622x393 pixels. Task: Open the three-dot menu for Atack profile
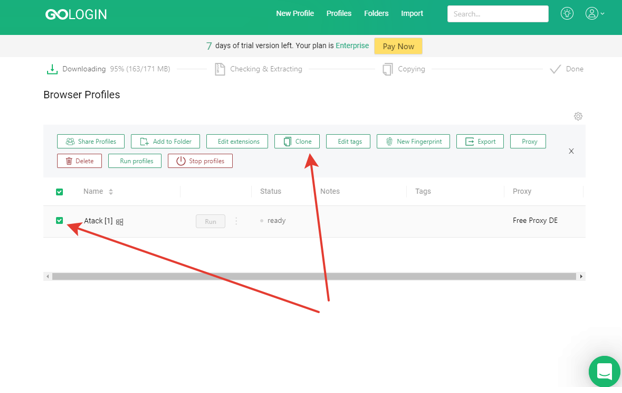pos(236,221)
